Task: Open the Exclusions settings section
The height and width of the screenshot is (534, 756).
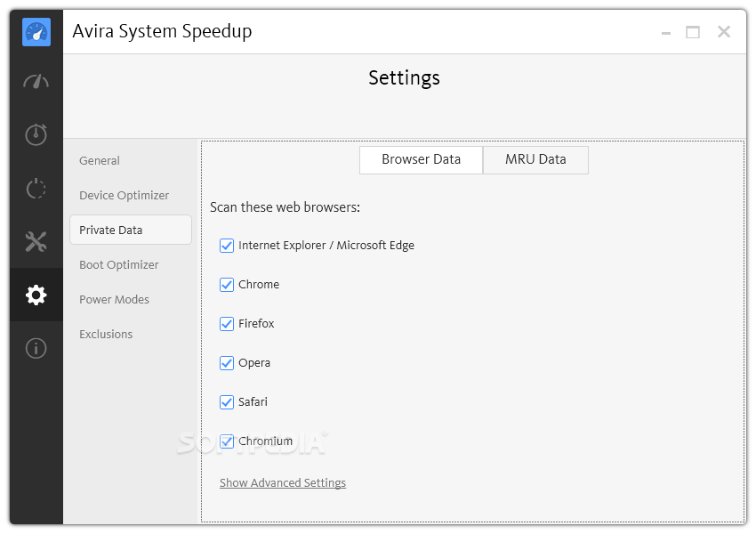Action: (x=106, y=335)
